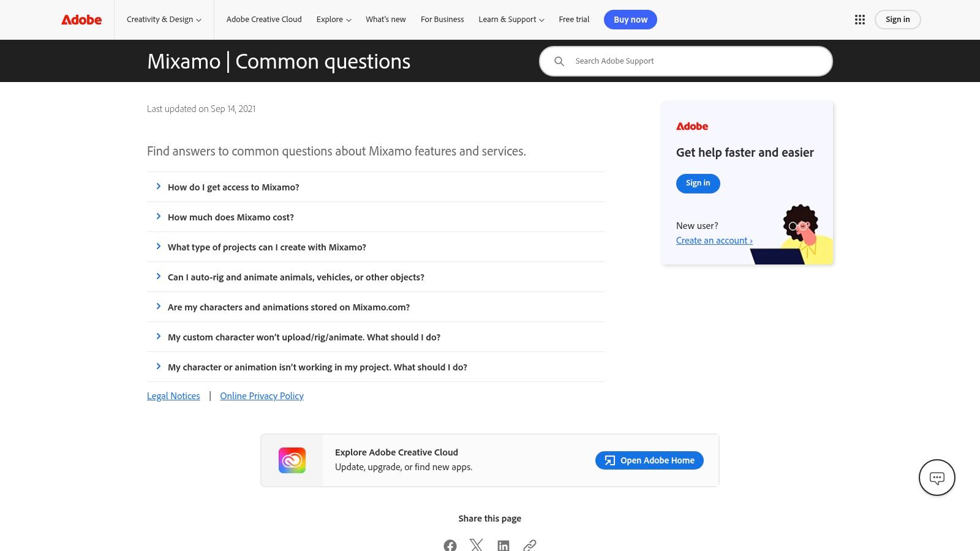The height and width of the screenshot is (551, 980).
Task: Expand custom character won't upload question
Action: pyautogui.click(x=304, y=337)
